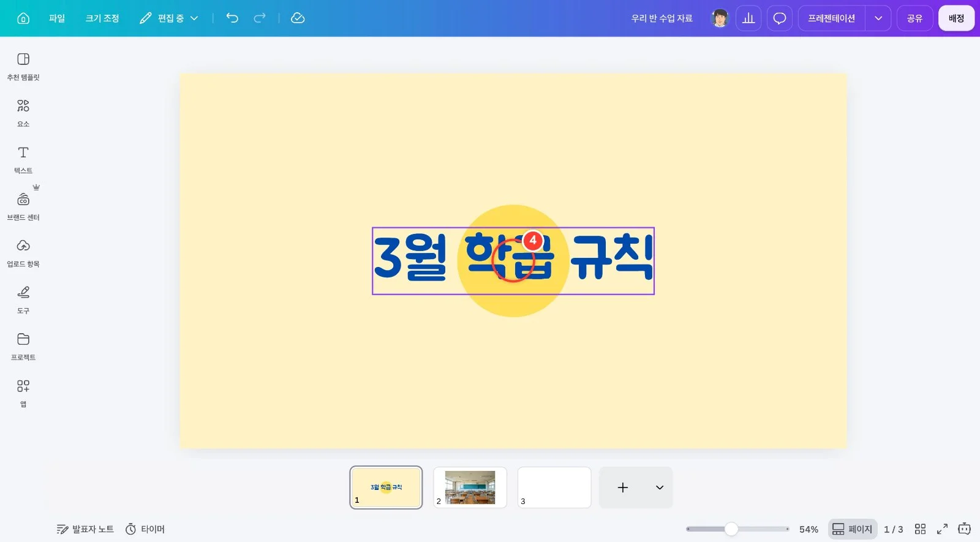The height and width of the screenshot is (542, 980).
Task: Click the 54% zoom level
Action: point(809,529)
